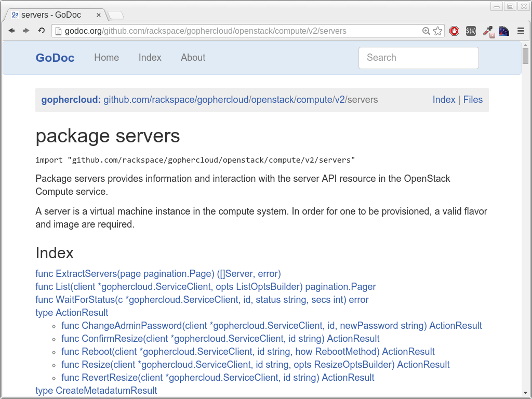The height and width of the screenshot is (399, 532).
Task: Click the scrollbar down arrow
Action: coord(526,393)
